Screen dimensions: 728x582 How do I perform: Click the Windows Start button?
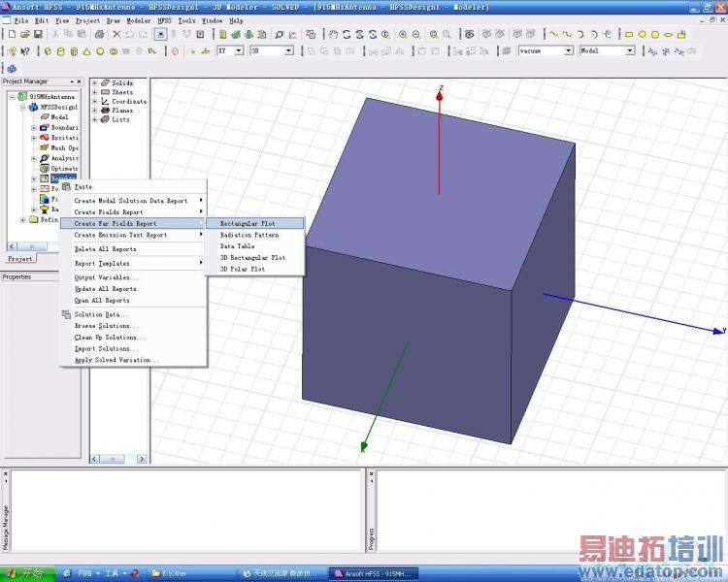(27, 573)
